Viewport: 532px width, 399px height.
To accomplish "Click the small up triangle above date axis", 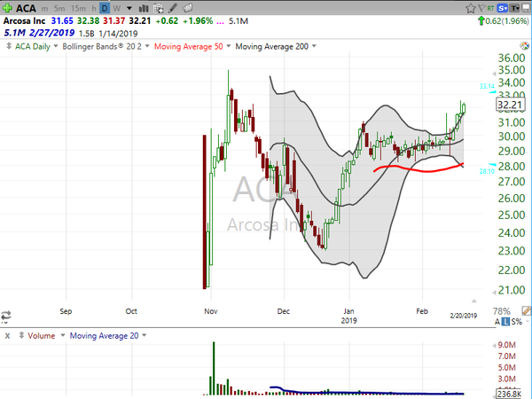I will click(474, 301).
